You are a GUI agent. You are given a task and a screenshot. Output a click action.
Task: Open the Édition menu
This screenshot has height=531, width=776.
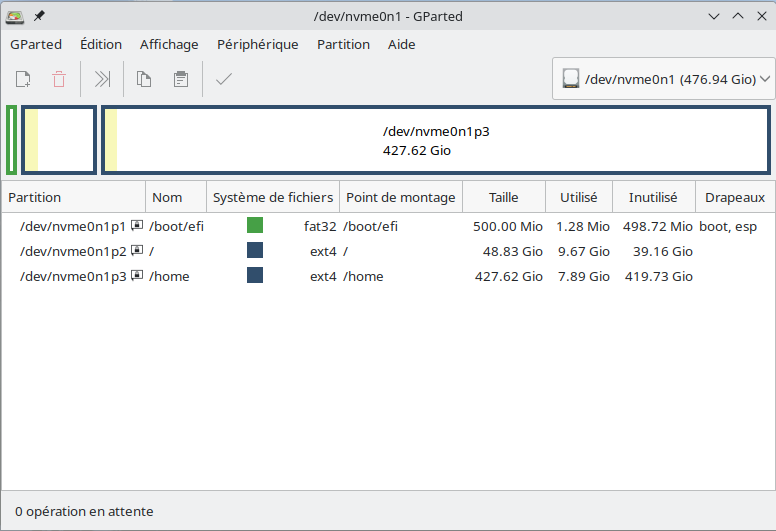101,45
